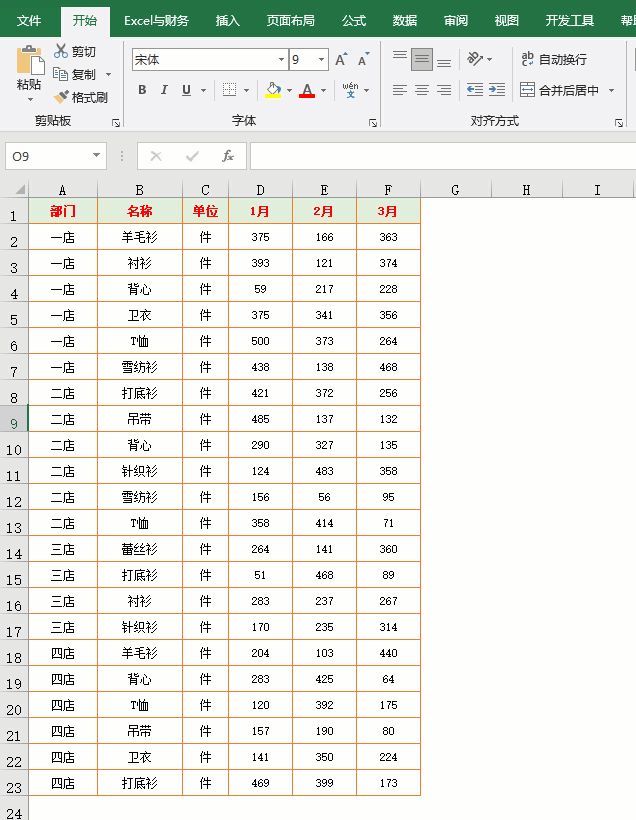Open merge options dropdown arrow
The width and height of the screenshot is (636, 820).
[x=611, y=90]
